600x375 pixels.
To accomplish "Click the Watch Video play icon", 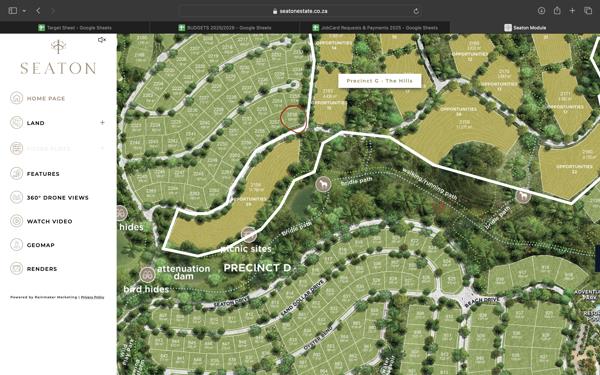I will click(x=16, y=221).
